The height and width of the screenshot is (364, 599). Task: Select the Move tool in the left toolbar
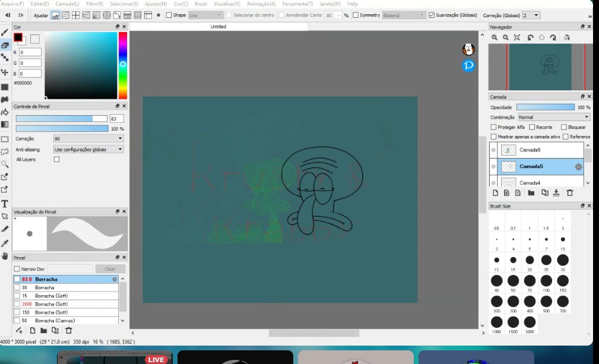[5, 72]
